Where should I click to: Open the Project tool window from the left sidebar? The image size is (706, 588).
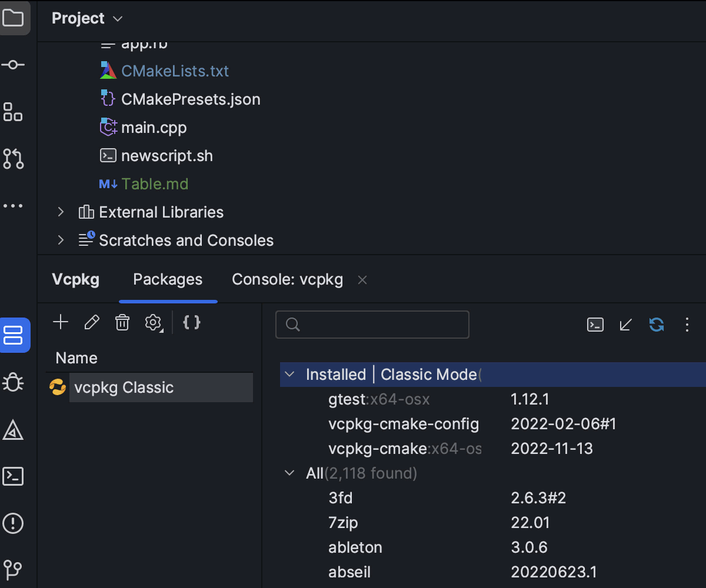[15, 18]
